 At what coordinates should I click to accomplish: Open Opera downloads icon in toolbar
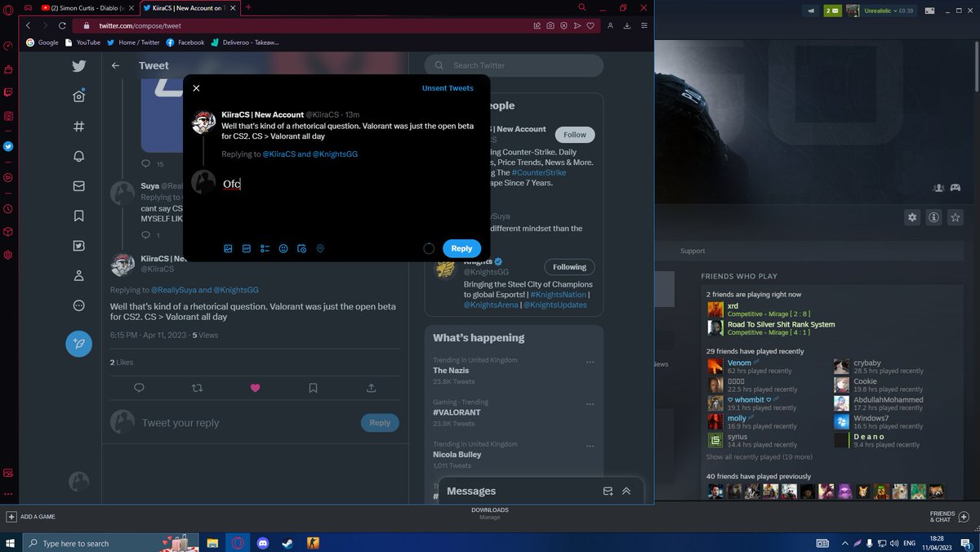(x=627, y=26)
